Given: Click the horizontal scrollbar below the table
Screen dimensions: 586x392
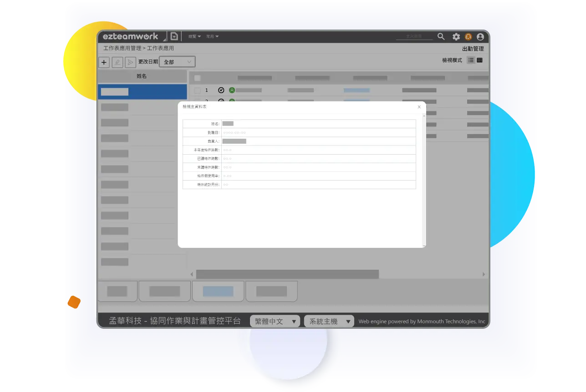Looking at the screenshot, I should [x=287, y=274].
